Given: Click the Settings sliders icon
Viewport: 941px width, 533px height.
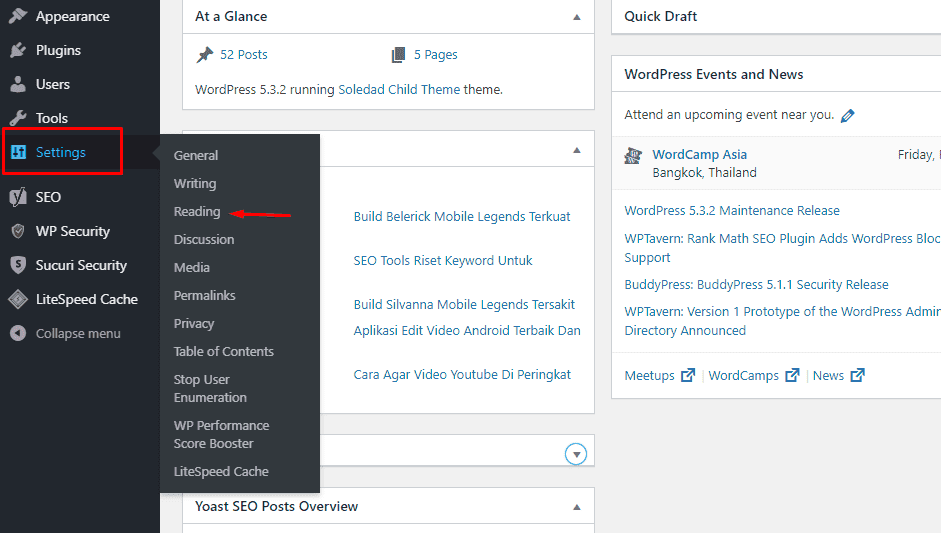Looking at the screenshot, I should coord(18,152).
